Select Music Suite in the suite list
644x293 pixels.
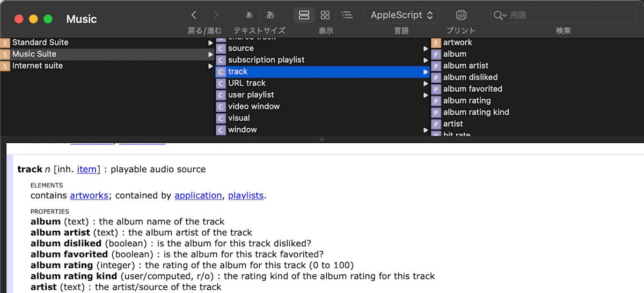[x=107, y=54]
